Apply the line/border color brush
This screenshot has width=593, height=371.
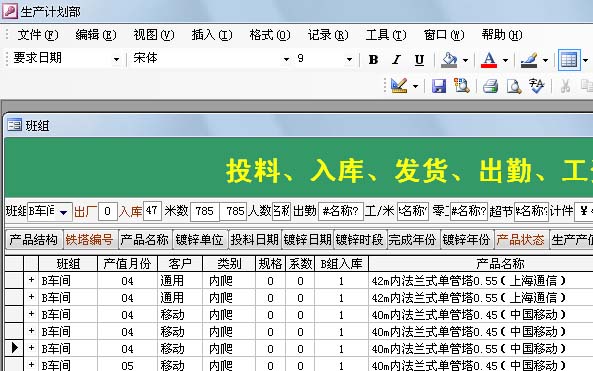[528, 60]
